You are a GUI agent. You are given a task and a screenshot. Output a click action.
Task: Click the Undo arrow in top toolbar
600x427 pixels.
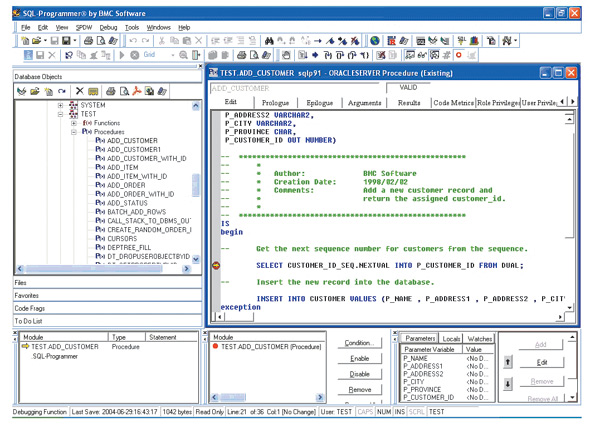[x=133, y=41]
